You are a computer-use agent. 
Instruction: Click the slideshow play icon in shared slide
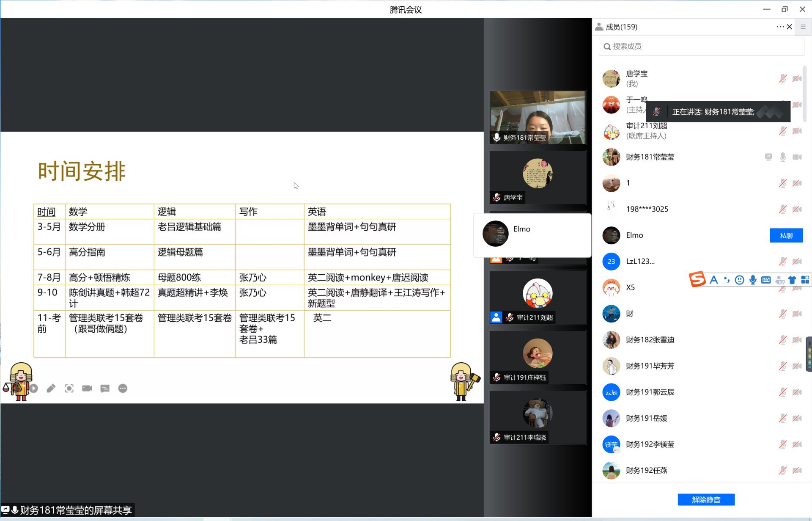pos(34,388)
